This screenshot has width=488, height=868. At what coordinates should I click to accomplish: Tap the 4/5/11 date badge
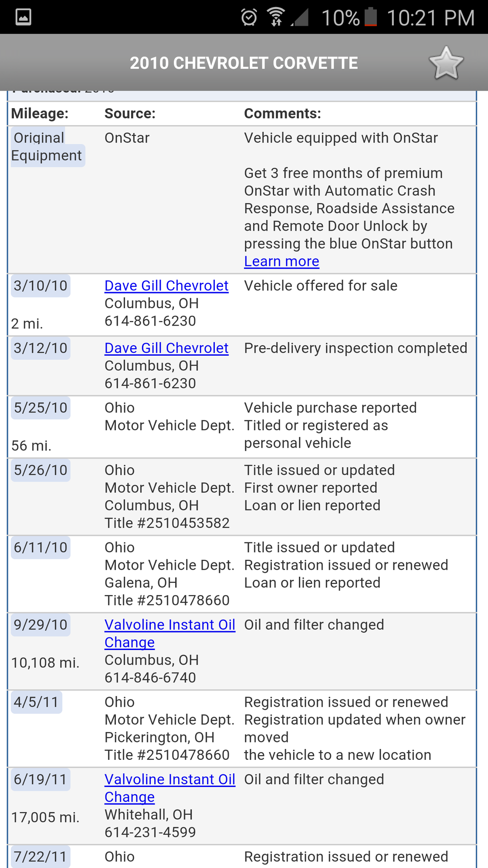pos(36,702)
